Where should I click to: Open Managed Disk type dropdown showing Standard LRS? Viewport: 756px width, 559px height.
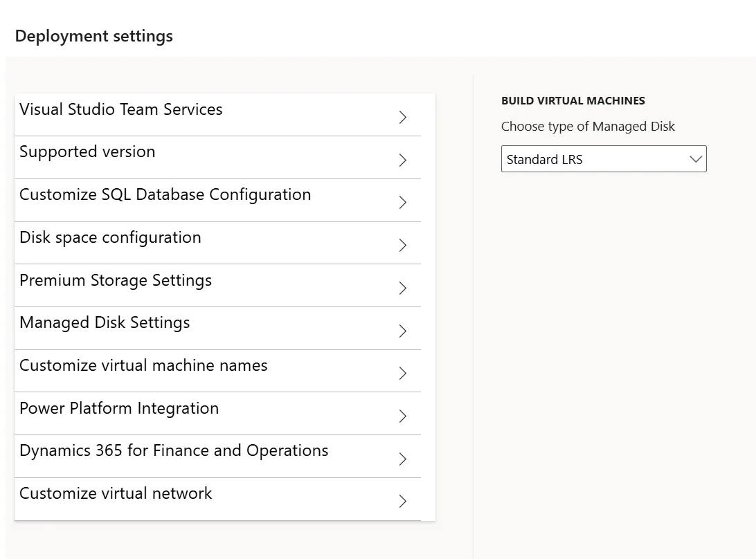click(x=604, y=159)
